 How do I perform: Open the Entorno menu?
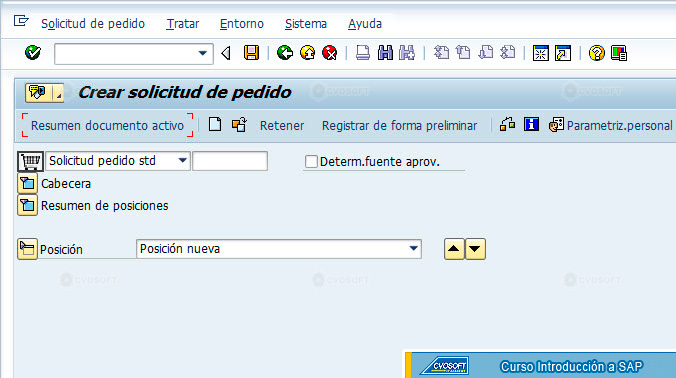tap(241, 24)
